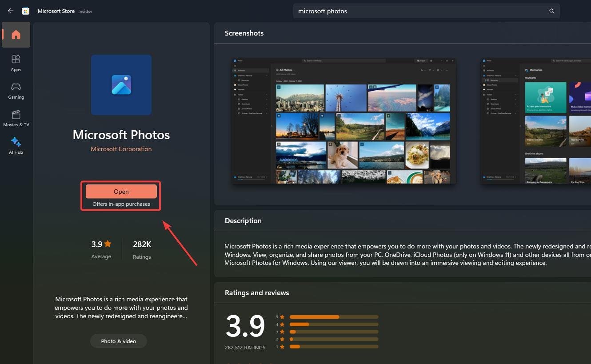Click the search magnifier icon
This screenshot has width=591, height=364.
tap(552, 11)
